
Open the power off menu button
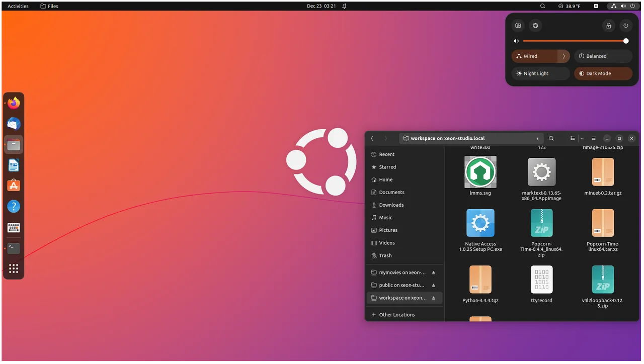coord(626,26)
